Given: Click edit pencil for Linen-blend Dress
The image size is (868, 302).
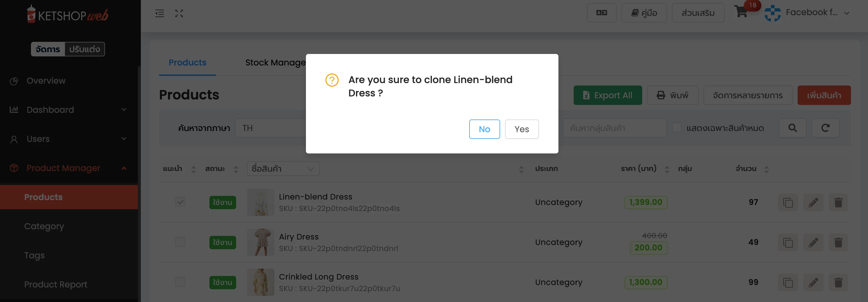Looking at the screenshot, I should [813, 202].
